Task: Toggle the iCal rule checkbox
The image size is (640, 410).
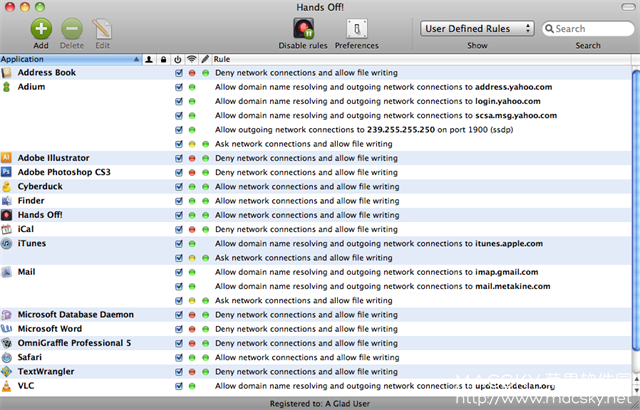Action: tap(178, 230)
